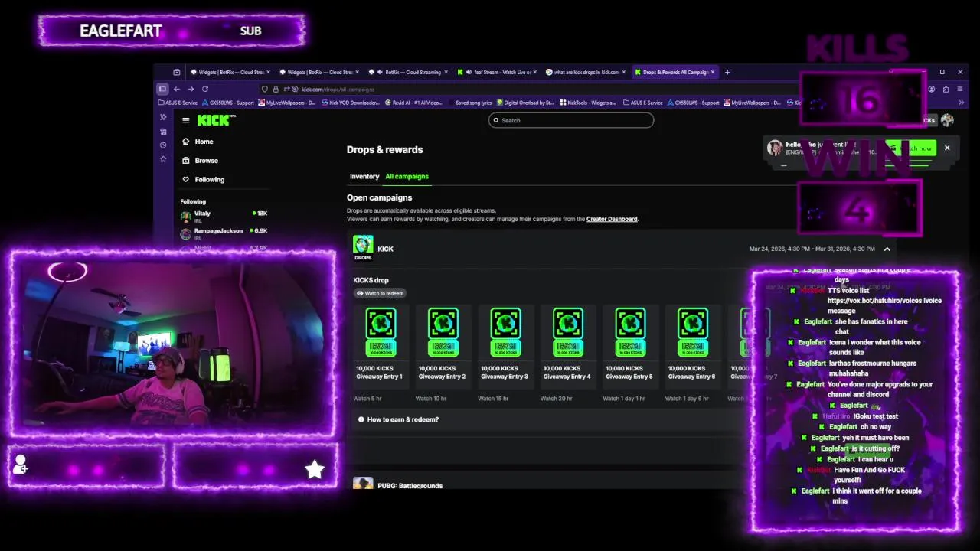Open the browser account profile icon
This screenshot has height=551, width=980.
pyautogui.click(x=931, y=89)
